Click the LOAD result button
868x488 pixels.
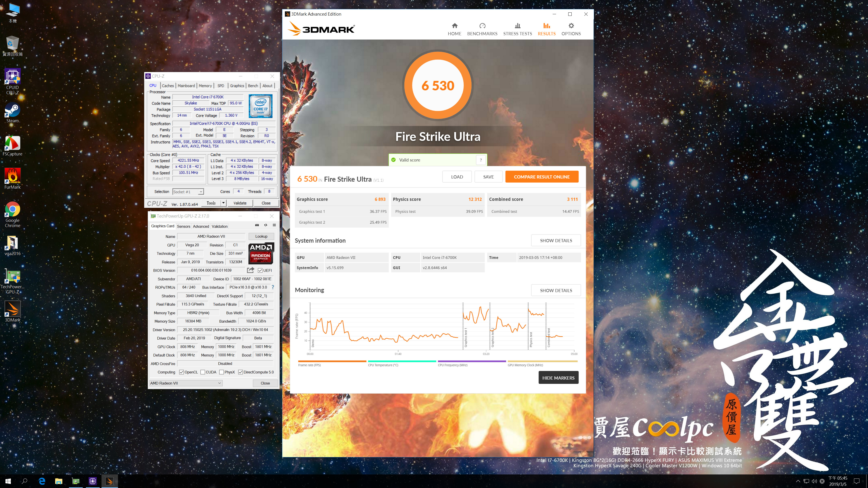[457, 177]
